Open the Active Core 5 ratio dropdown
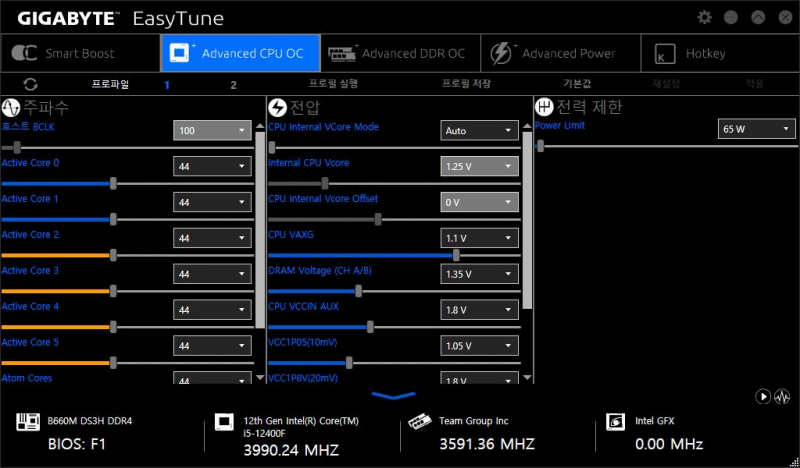800x468 pixels. coord(212,346)
